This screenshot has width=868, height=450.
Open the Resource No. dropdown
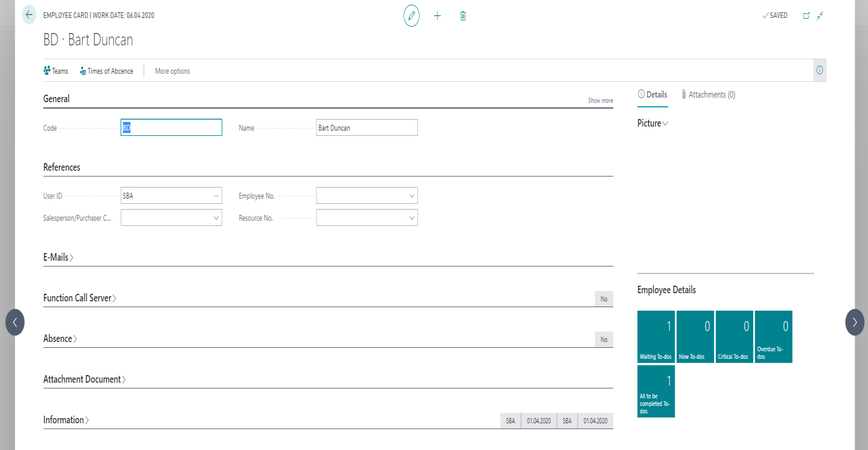coord(410,217)
